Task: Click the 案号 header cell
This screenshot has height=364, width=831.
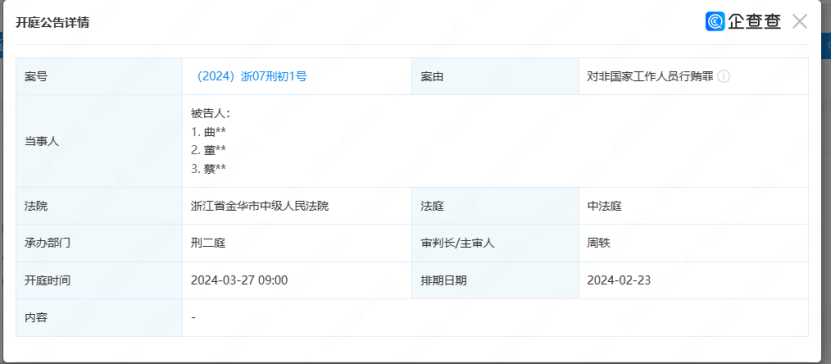Action: [x=99, y=76]
